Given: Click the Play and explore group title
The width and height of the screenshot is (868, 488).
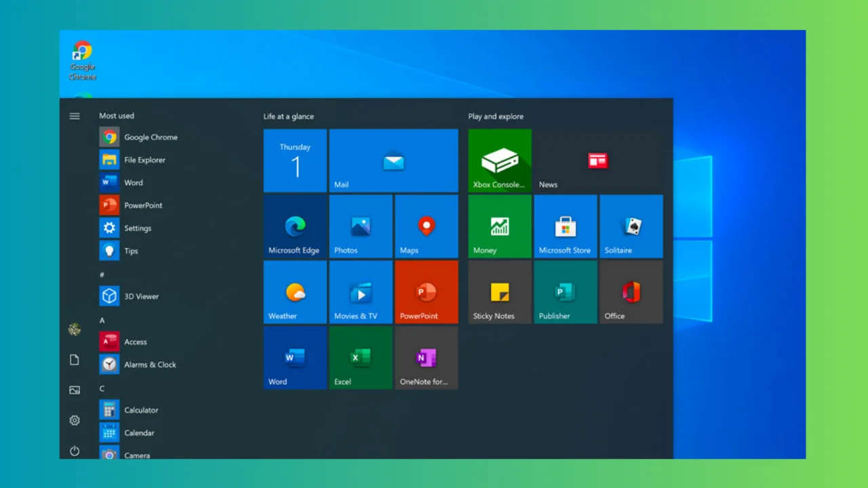Looking at the screenshot, I should (496, 117).
